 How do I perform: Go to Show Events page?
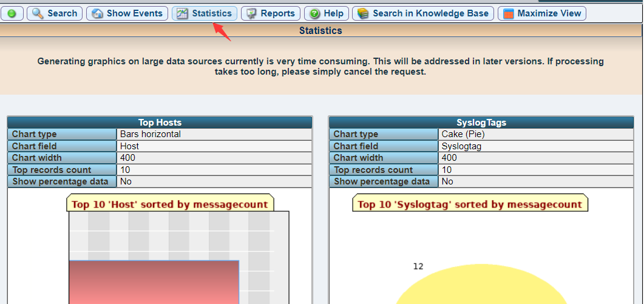coord(127,13)
